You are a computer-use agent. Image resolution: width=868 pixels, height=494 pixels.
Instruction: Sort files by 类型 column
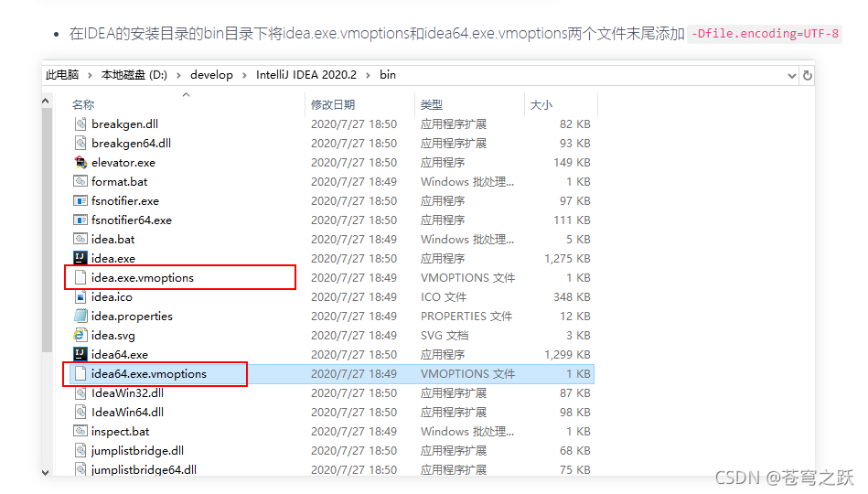coord(431,104)
